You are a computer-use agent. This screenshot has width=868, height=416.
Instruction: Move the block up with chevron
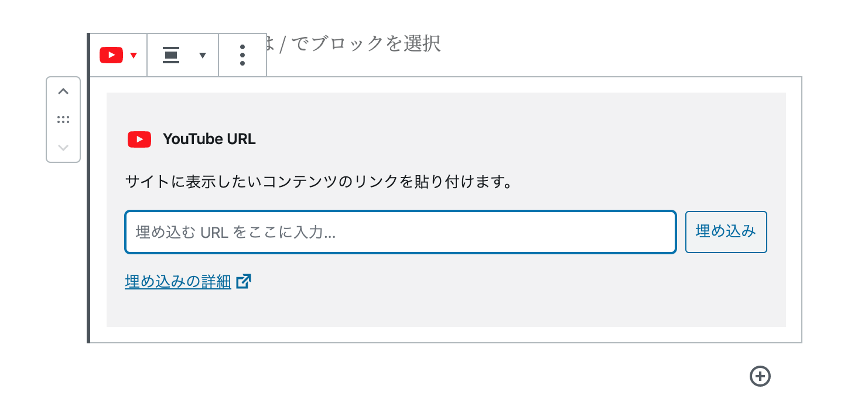(63, 91)
